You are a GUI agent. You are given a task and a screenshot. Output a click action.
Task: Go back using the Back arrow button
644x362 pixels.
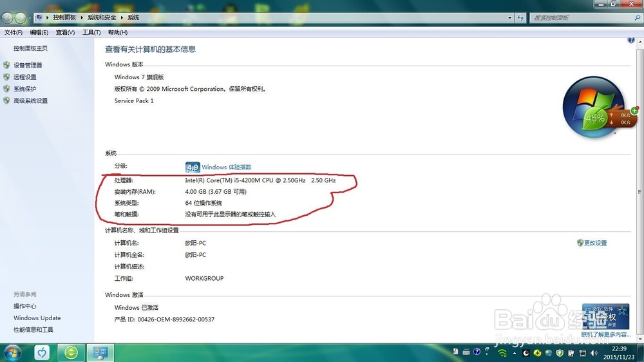pos(7,17)
